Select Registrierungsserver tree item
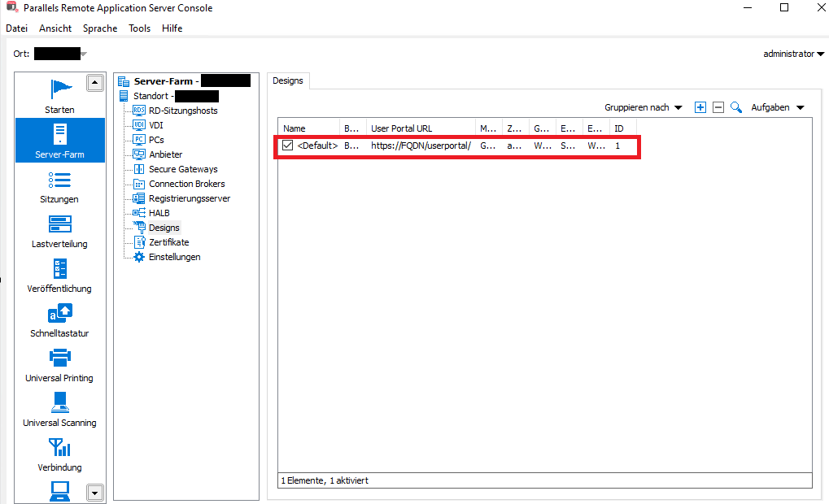The height and width of the screenshot is (504, 829). 190,198
